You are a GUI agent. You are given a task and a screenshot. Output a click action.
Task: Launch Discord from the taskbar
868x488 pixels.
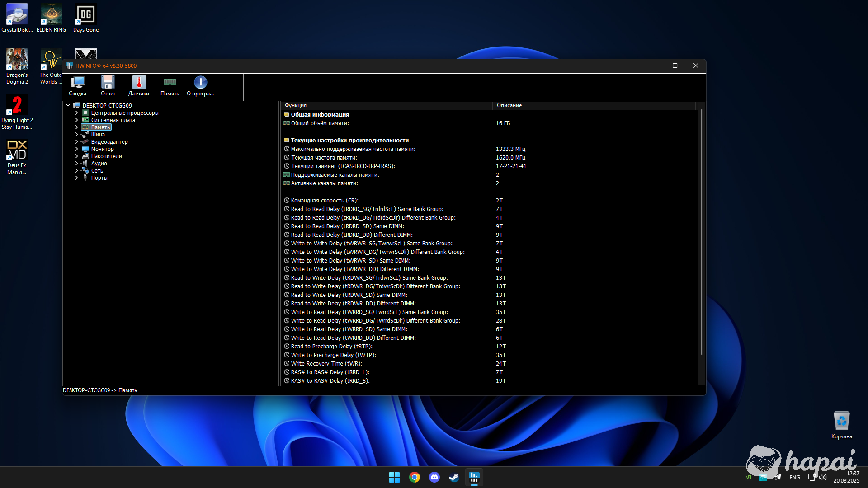coord(434,477)
